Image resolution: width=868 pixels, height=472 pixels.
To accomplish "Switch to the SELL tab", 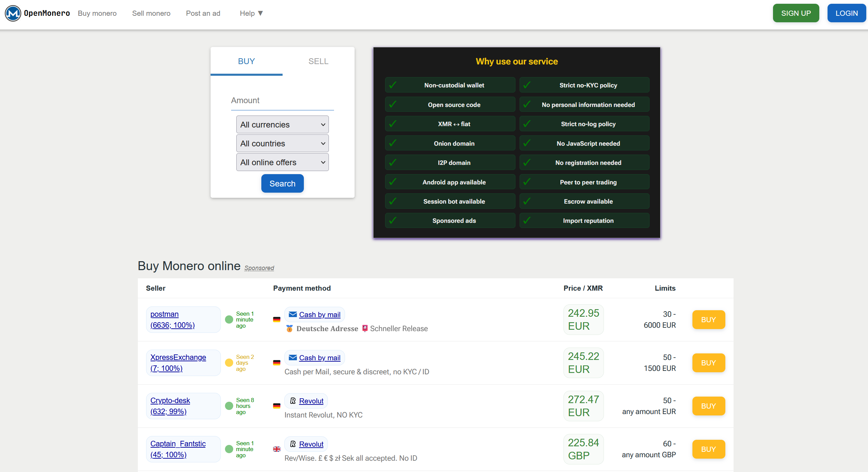I will [318, 61].
